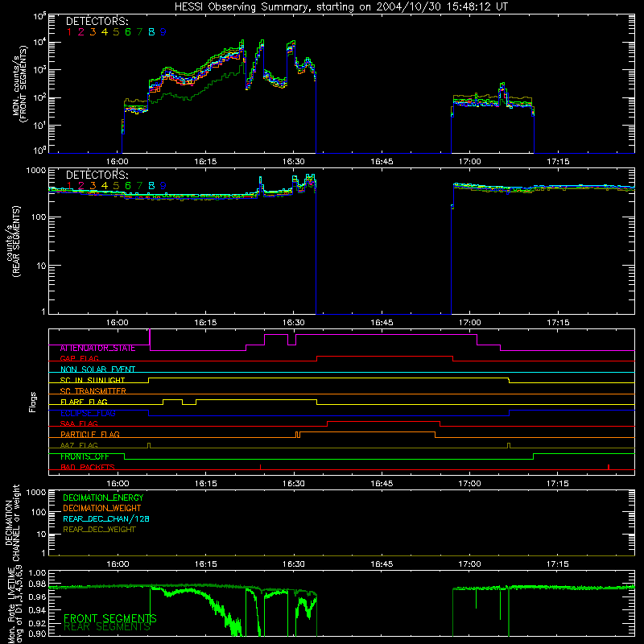This screenshot has width=644, height=644.
Task: Choose dark green detector 7 in front-segments legend
Action: (x=139, y=32)
